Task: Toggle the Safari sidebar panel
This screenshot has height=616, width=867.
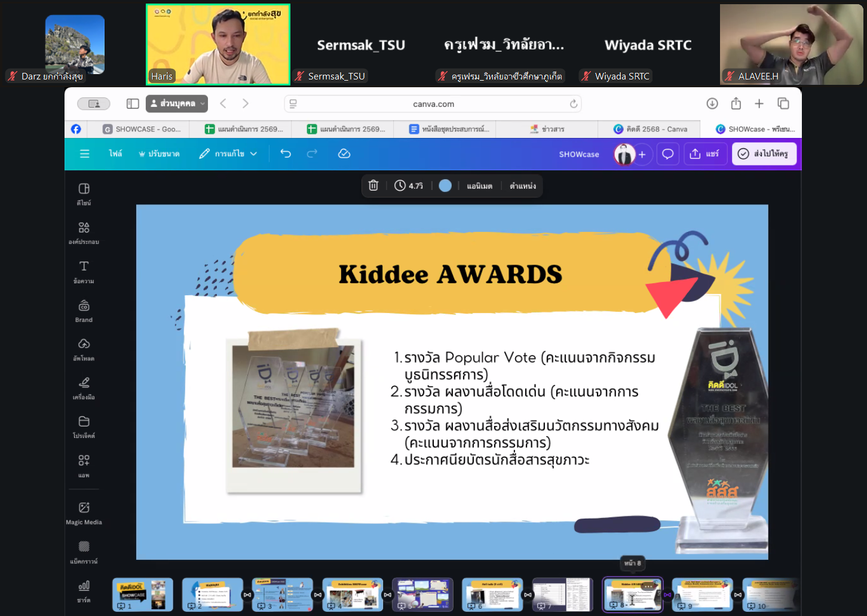Action: click(133, 103)
